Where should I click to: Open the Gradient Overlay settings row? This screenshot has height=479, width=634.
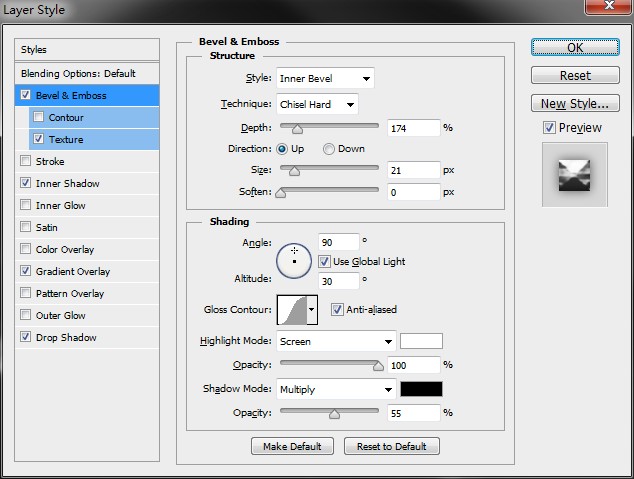click(87, 271)
